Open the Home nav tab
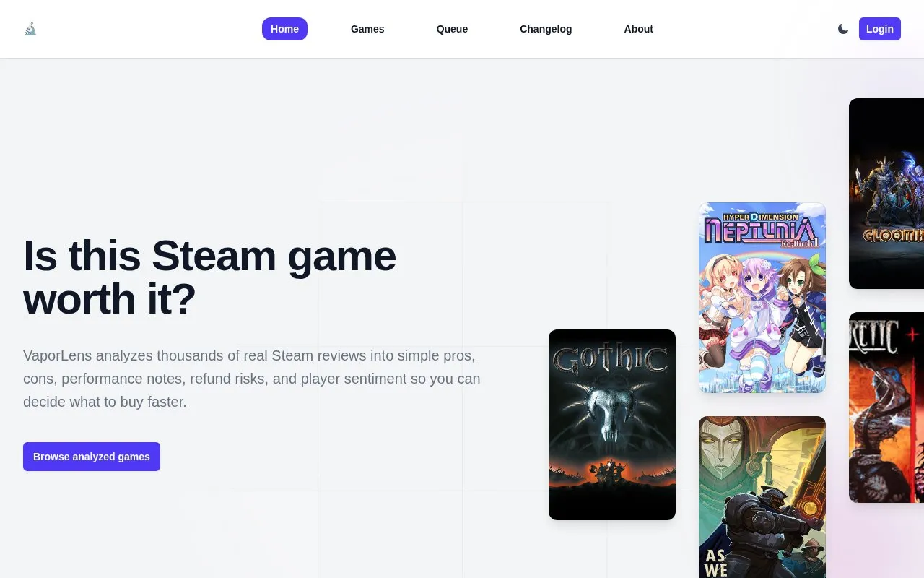 click(x=284, y=29)
